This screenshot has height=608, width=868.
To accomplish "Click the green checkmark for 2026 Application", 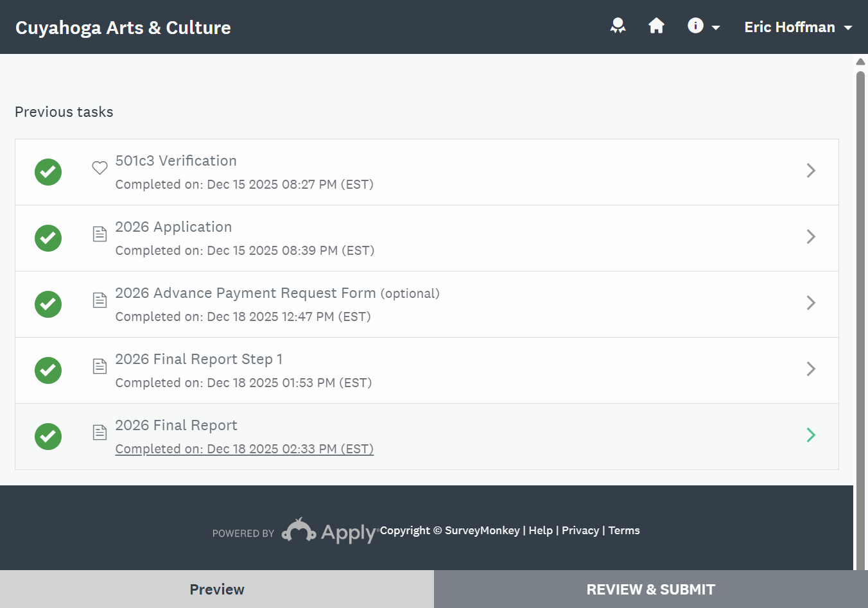I will click(x=48, y=238).
